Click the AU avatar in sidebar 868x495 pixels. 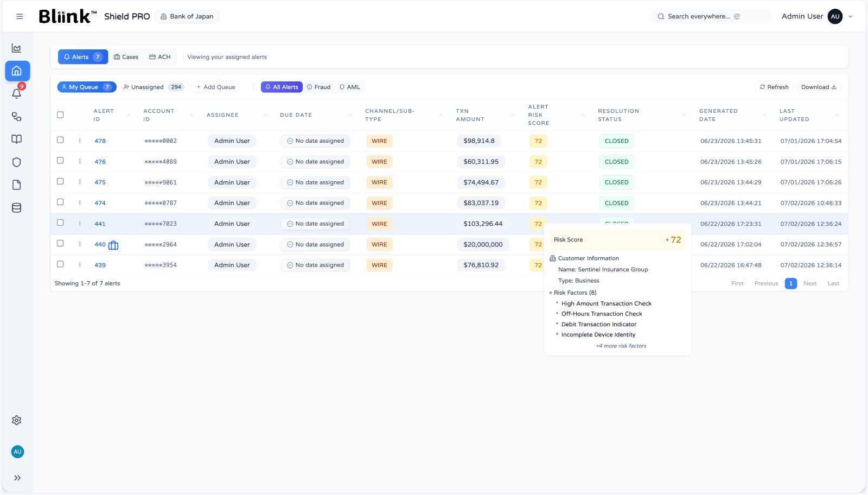tap(17, 452)
